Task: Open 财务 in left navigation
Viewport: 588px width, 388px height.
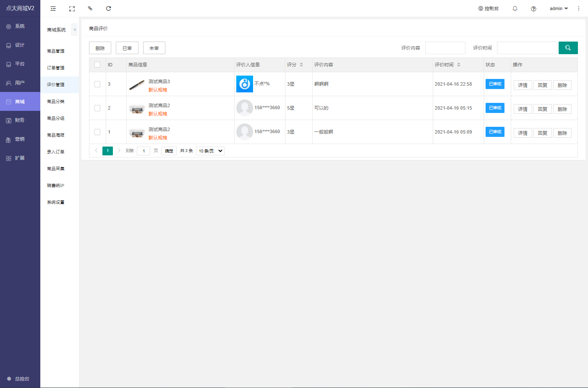Action: click(x=20, y=120)
